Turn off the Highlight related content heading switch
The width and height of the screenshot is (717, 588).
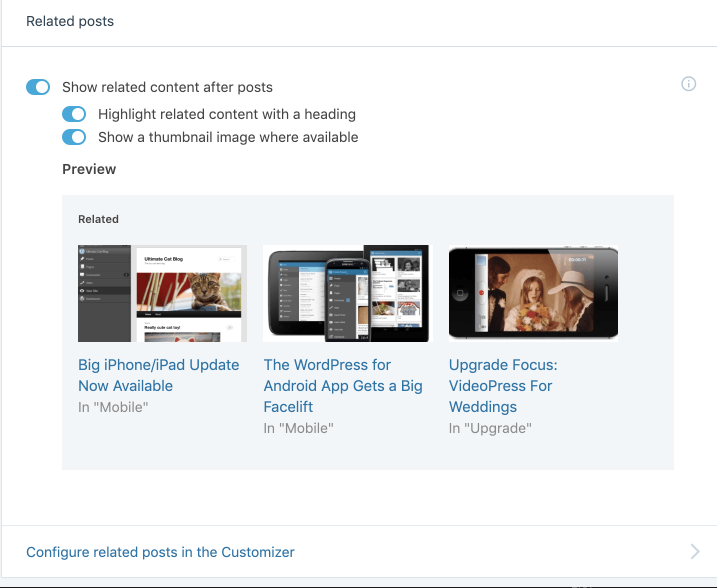coord(74,114)
